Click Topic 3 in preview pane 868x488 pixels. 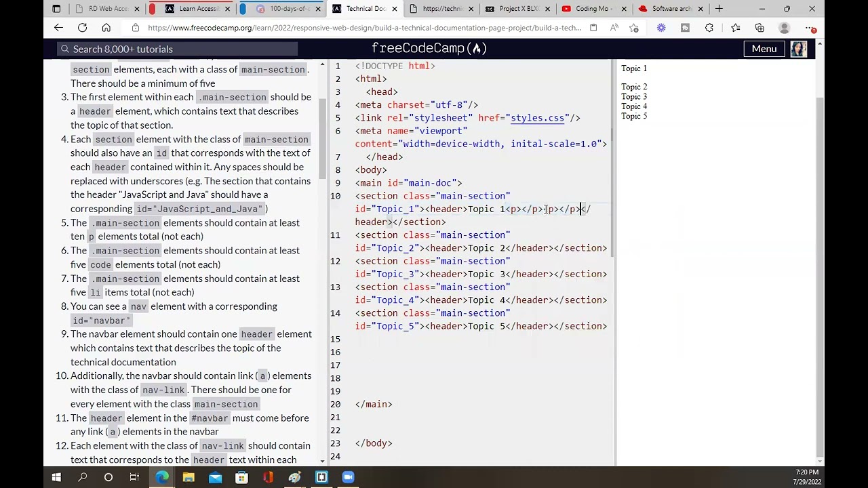(x=634, y=96)
